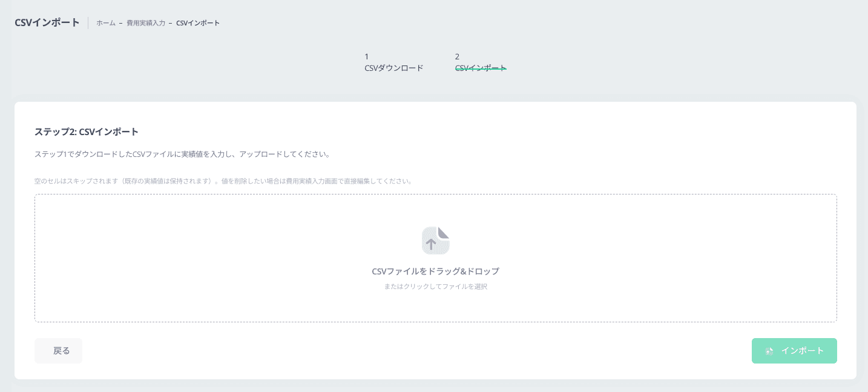The image size is (868, 392).
Task: Click the upload document icon in the dropzone
Action: 435,240
